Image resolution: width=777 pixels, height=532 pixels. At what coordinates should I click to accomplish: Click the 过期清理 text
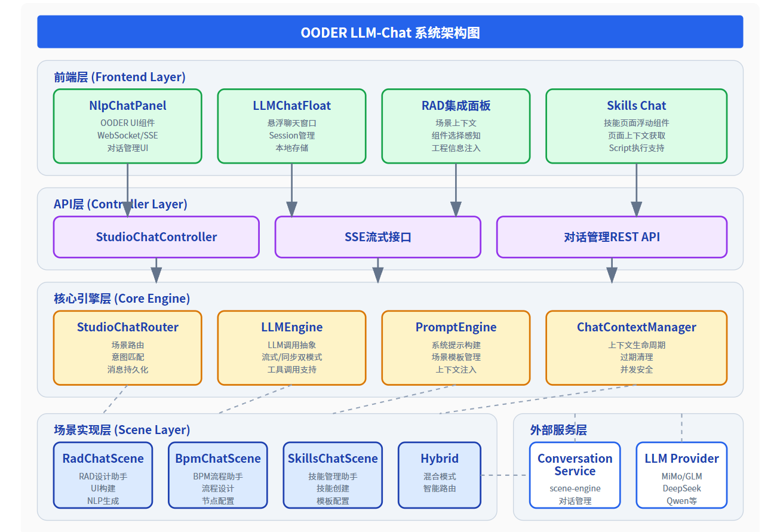click(x=637, y=357)
